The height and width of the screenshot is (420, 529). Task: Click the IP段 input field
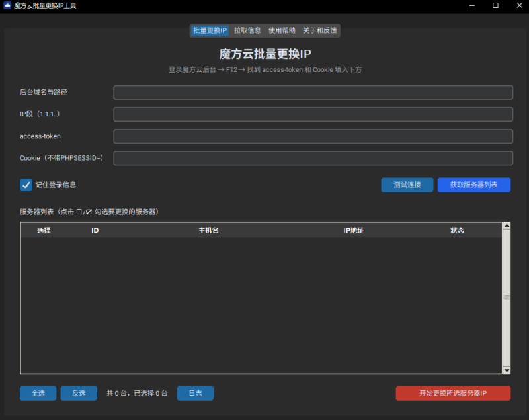313,114
